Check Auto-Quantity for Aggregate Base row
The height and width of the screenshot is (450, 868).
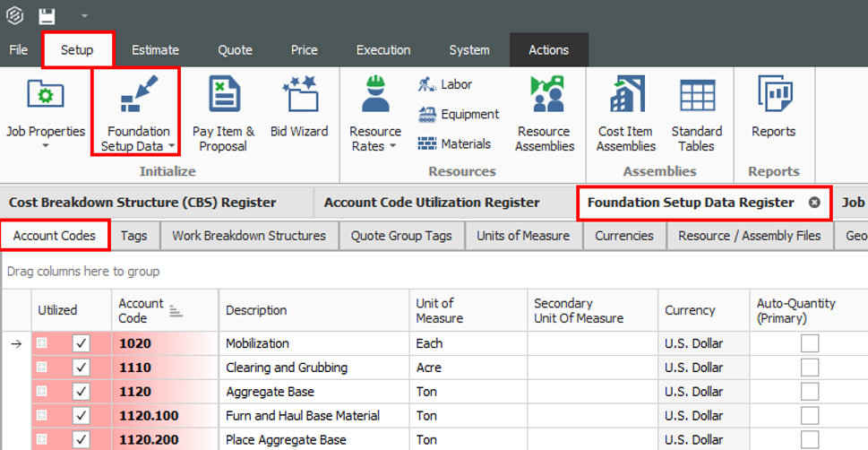(810, 392)
